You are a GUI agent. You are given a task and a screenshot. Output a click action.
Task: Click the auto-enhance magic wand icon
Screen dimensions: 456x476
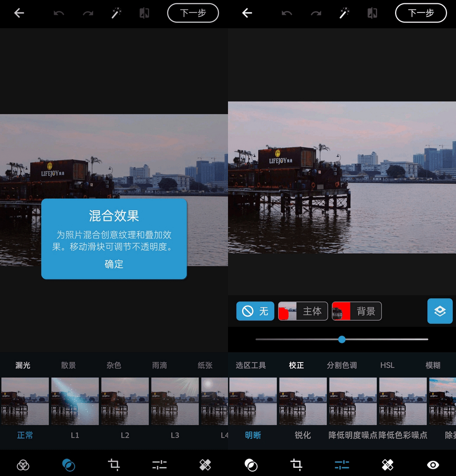[x=116, y=13]
